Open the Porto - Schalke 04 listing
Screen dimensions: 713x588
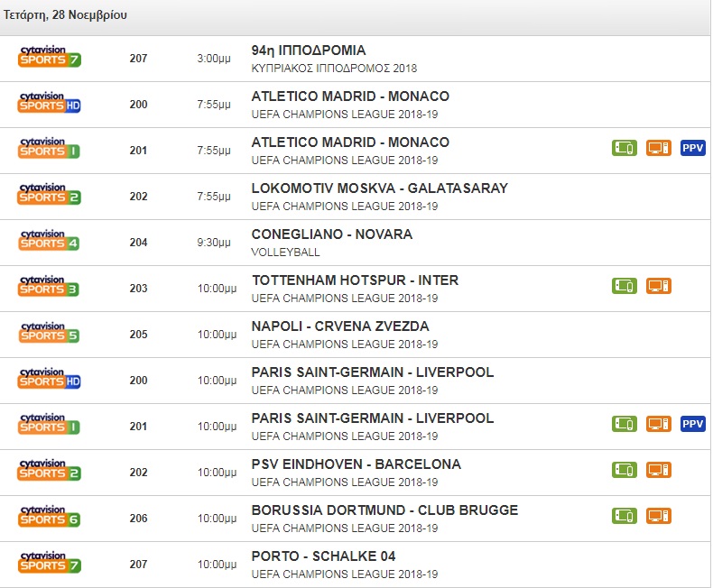tap(323, 556)
